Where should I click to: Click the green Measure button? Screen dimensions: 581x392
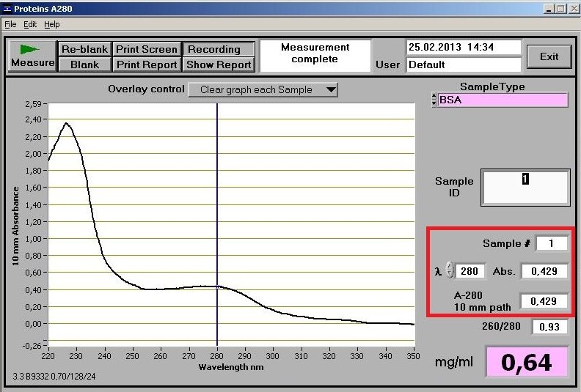coord(32,56)
